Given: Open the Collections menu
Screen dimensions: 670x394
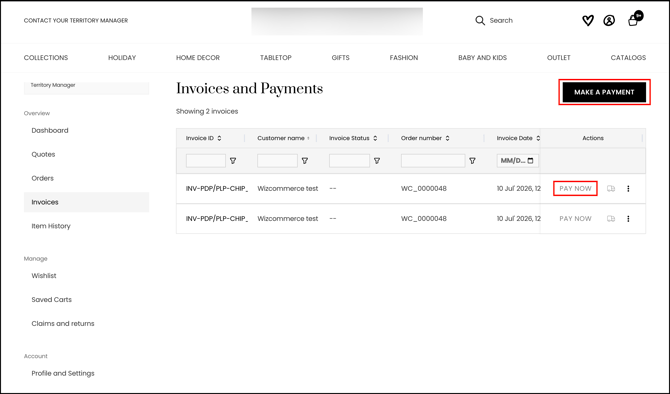Looking at the screenshot, I should [46, 58].
